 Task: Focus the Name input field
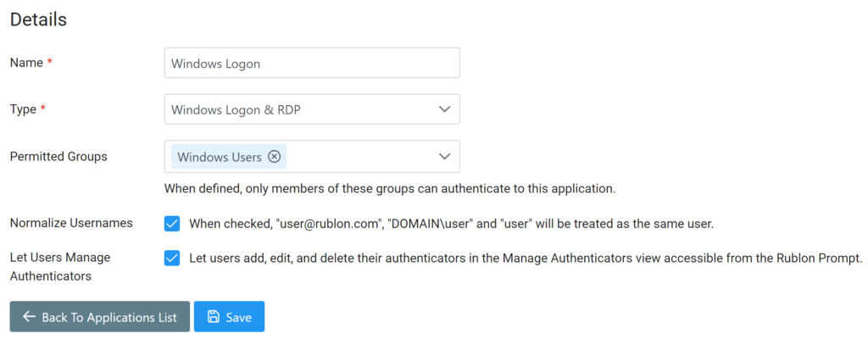pyautogui.click(x=311, y=63)
